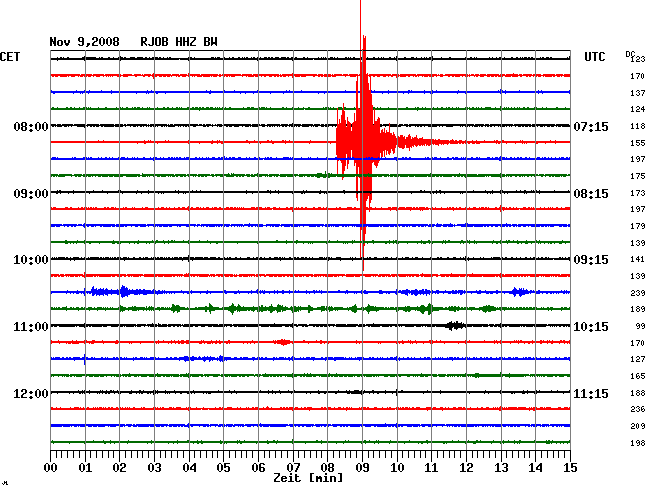Select minute tick label 07
The height and width of the screenshot is (494, 650).
click(293, 467)
